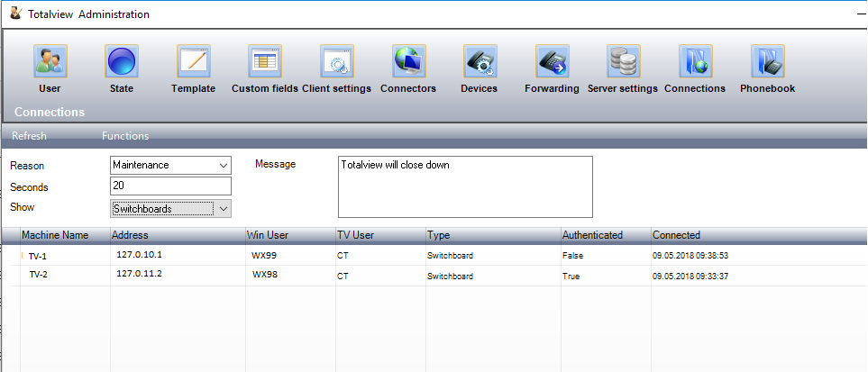Open the State icon
Screen dimensions: 868x372
tap(122, 61)
